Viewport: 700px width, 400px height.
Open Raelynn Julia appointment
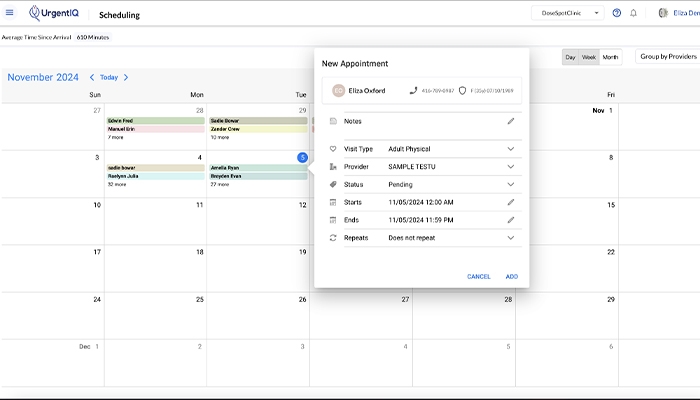(x=156, y=176)
